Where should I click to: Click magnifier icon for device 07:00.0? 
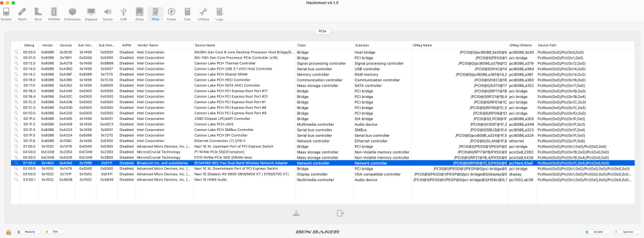(16, 163)
